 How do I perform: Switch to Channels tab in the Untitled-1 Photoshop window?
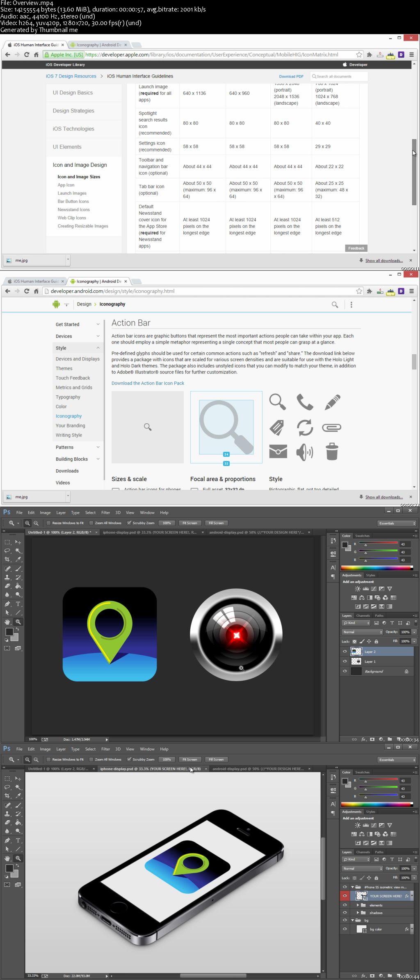pos(363,616)
